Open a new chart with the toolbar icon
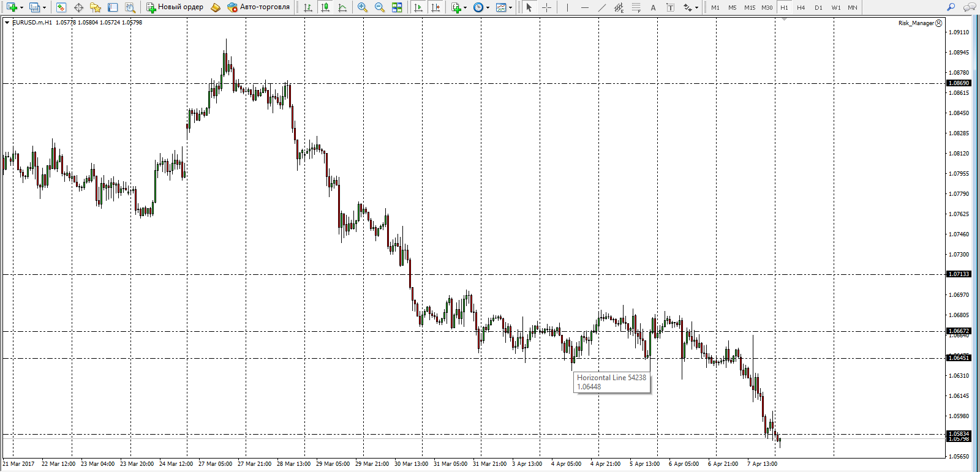The width and height of the screenshot is (980, 472). click(11, 7)
